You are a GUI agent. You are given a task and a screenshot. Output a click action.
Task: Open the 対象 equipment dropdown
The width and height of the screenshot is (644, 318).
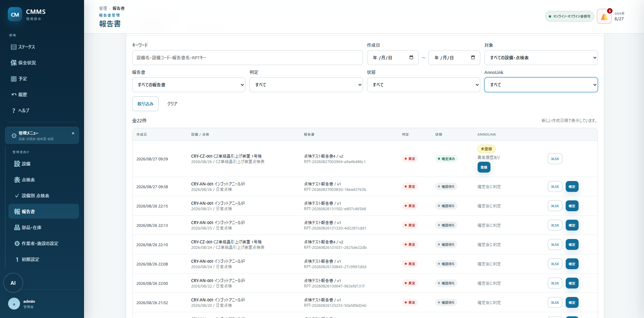click(x=541, y=58)
